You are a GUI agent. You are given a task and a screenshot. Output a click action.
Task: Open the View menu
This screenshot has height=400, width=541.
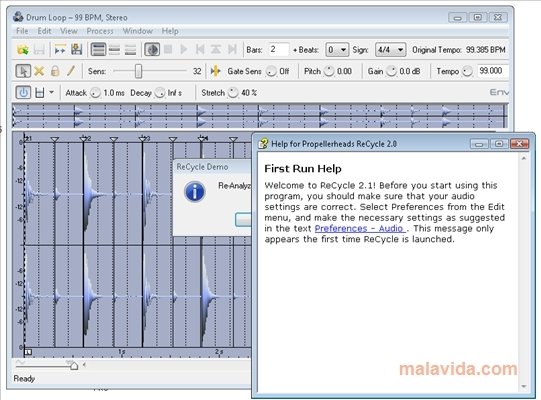coord(69,31)
